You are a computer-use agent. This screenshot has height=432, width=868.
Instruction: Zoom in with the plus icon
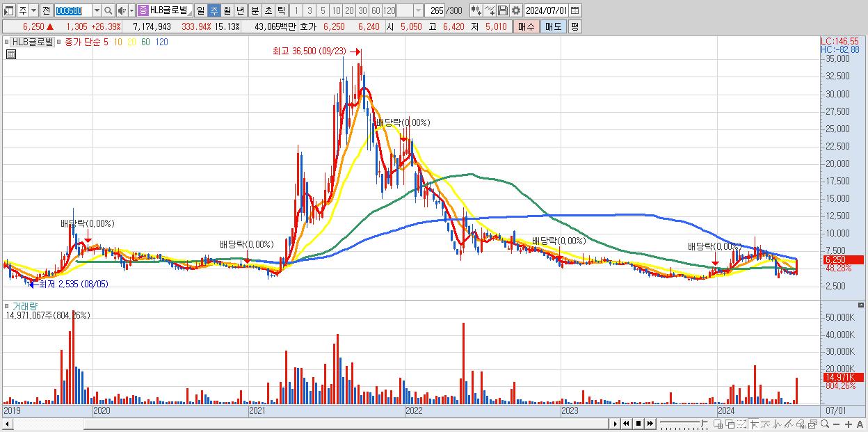pos(849,424)
